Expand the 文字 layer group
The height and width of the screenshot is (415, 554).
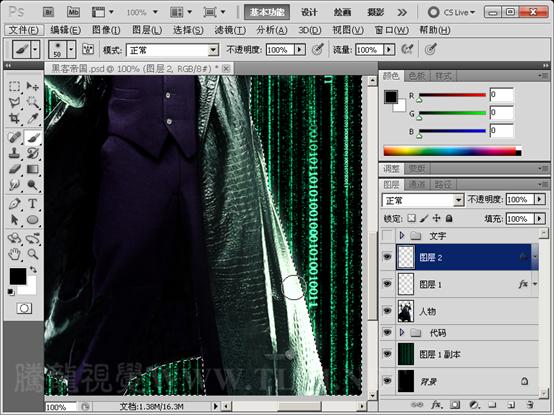coord(402,235)
